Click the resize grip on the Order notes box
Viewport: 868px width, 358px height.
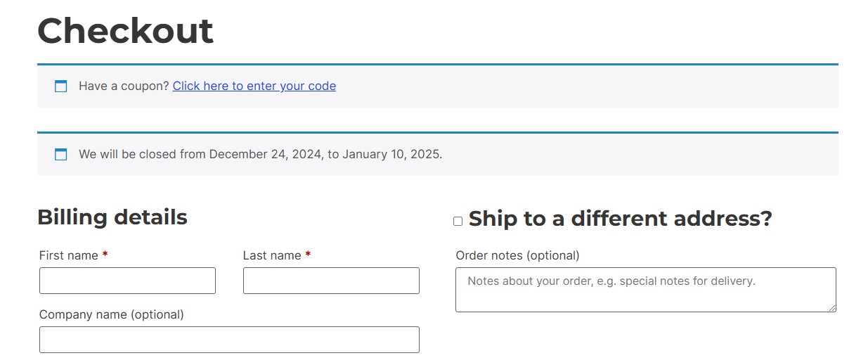click(832, 308)
